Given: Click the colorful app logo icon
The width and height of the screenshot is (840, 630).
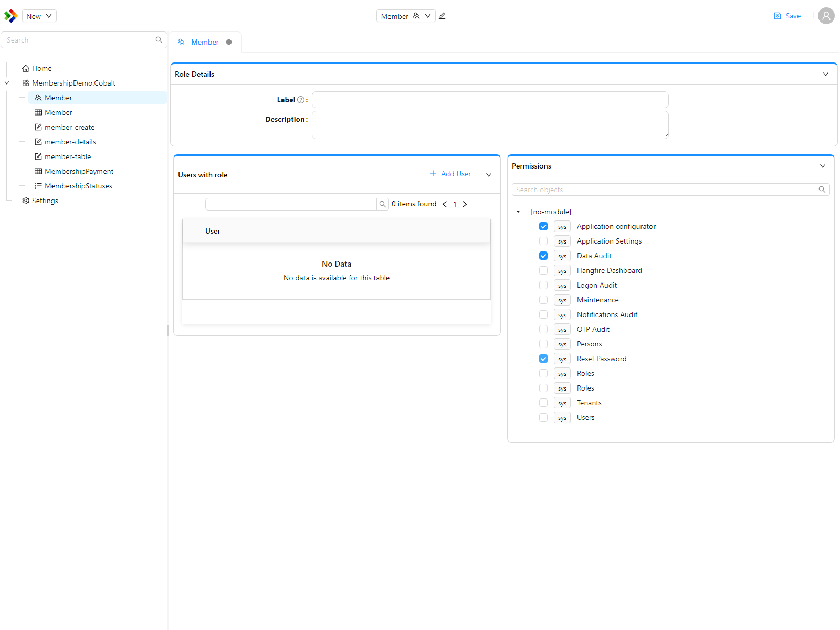Looking at the screenshot, I should 10,16.
